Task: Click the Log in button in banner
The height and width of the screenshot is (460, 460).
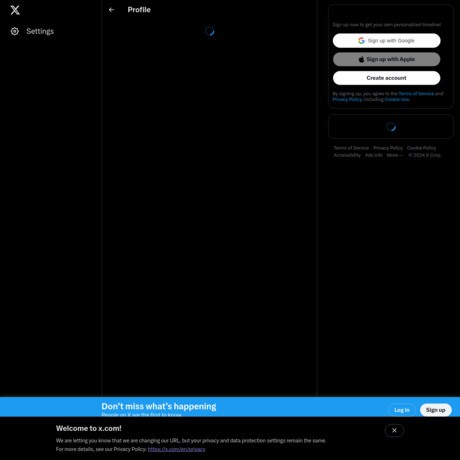Action: [402, 410]
